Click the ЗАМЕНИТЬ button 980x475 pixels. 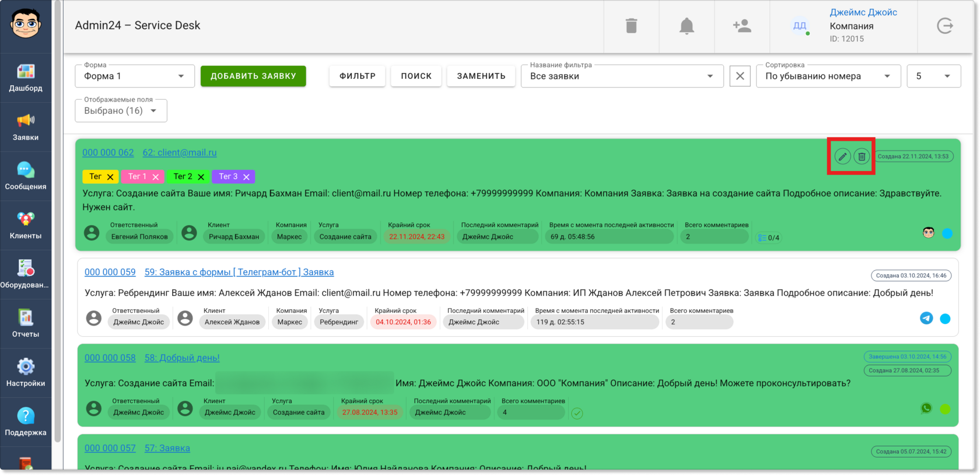(x=481, y=76)
